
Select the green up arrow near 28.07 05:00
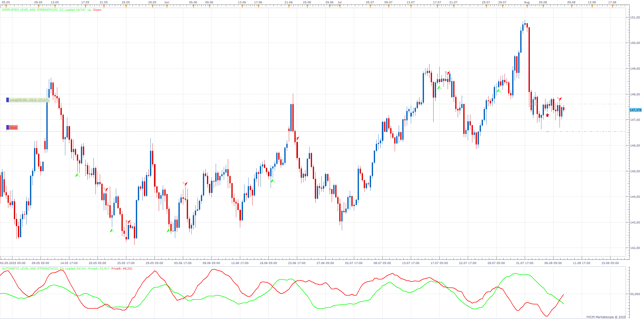tap(498, 90)
